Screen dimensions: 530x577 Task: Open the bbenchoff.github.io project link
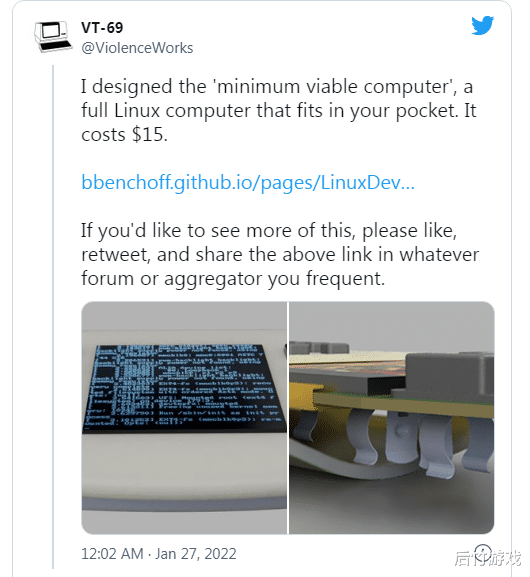click(x=248, y=182)
